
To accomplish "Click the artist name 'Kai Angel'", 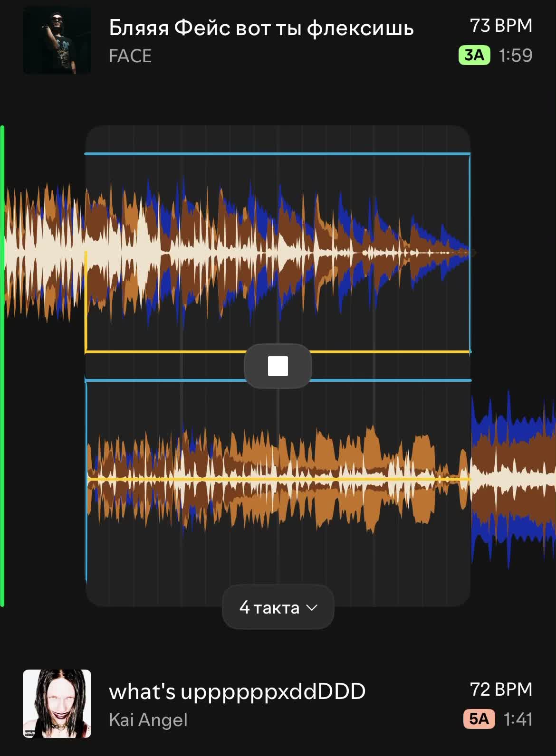I will tap(148, 720).
